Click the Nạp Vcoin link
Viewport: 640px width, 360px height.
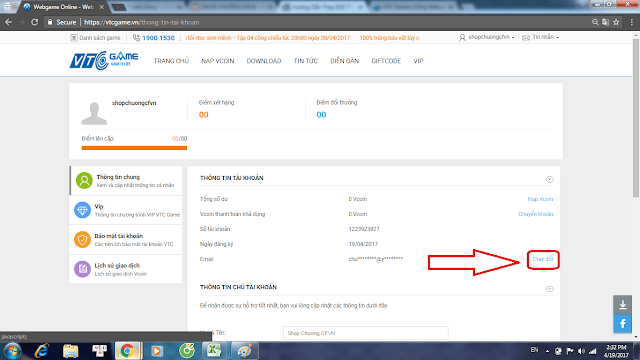point(540,199)
